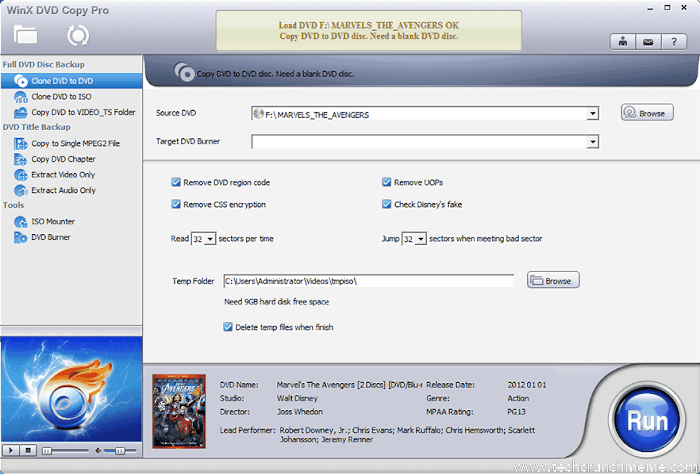
Task: Open the Target DVD Burner dropdown
Action: coord(592,142)
